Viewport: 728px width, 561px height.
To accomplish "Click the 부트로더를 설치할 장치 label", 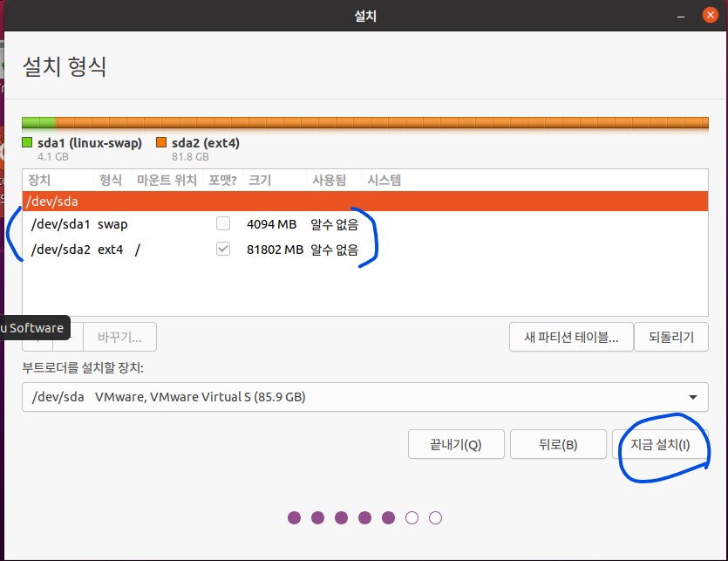I will (83, 367).
